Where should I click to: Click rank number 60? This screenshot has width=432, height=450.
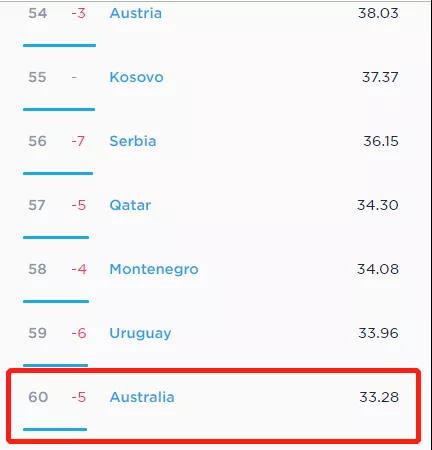38,397
